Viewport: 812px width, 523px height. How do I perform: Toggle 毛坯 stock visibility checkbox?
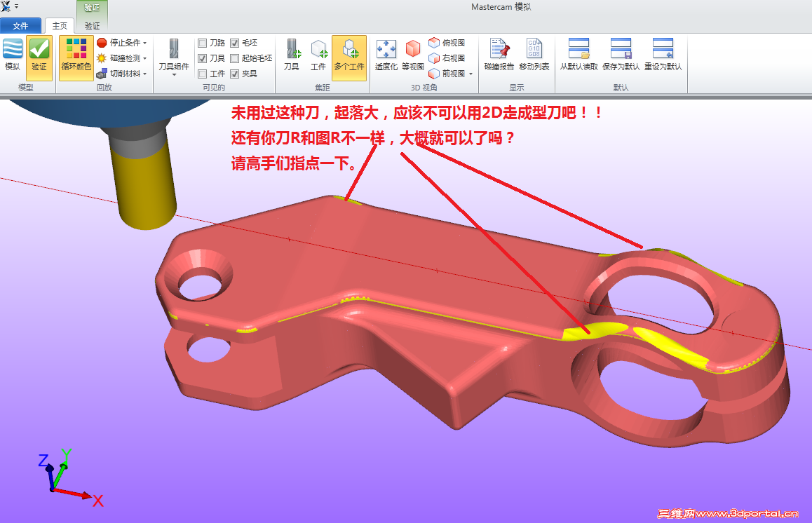tap(235, 43)
